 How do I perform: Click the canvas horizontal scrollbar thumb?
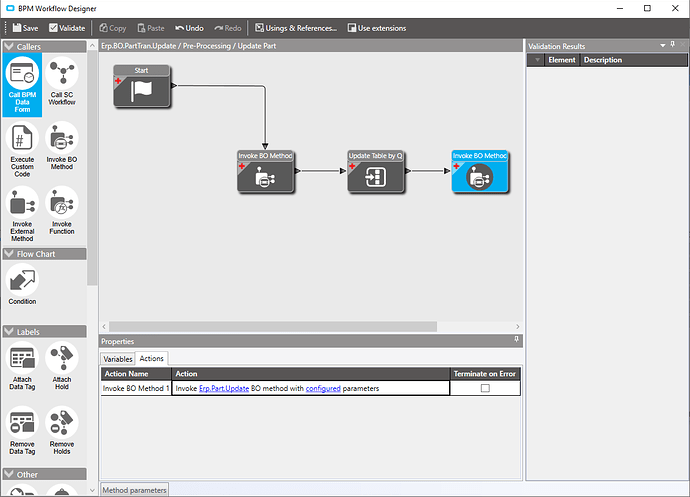[273, 327]
